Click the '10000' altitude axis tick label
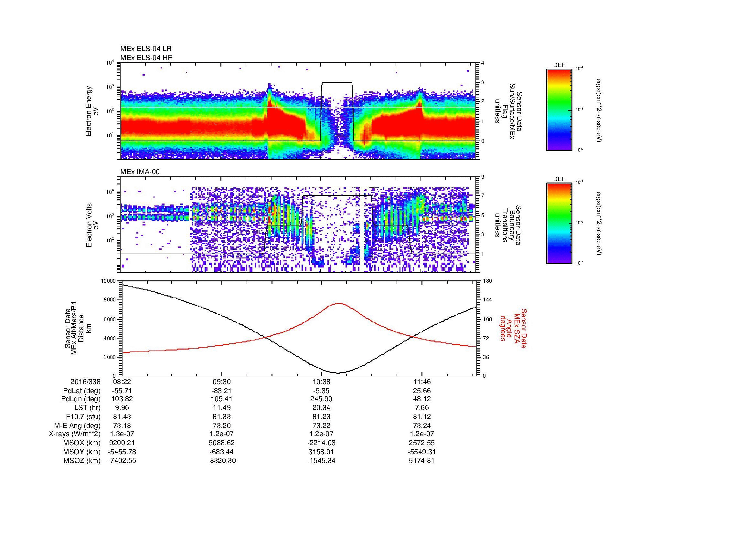This screenshot has width=756, height=534. [x=109, y=281]
